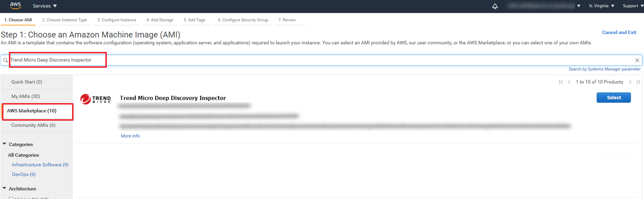This screenshot has height=199, width=644.
Task: Click the Trend Micro logo thumbnail
Action: (x=96, y=99)
